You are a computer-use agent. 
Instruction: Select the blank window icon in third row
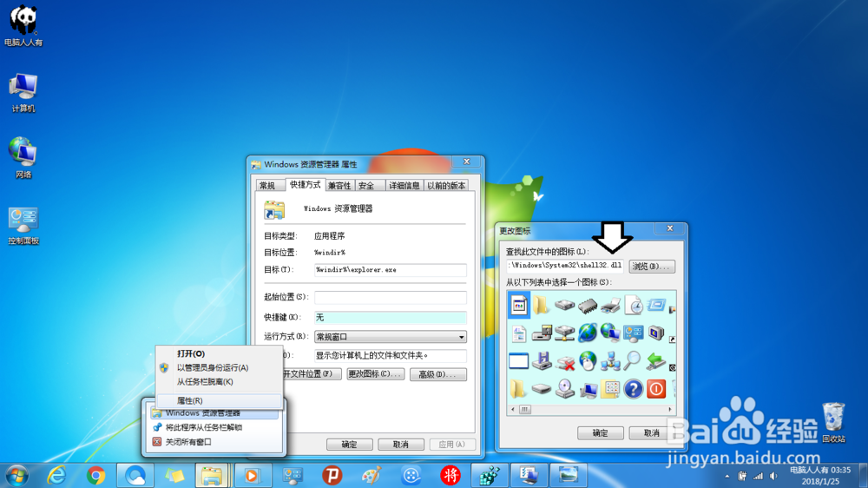point(519,361)
